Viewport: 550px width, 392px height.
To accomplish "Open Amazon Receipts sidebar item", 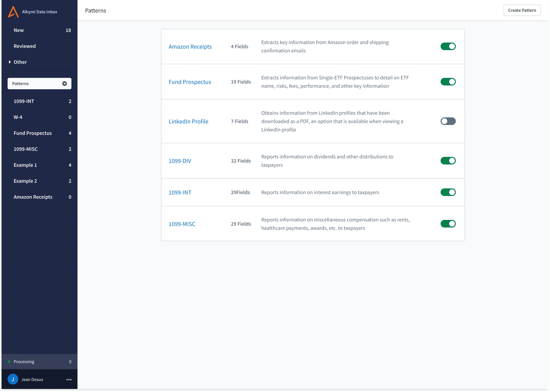I will point(40,197).
